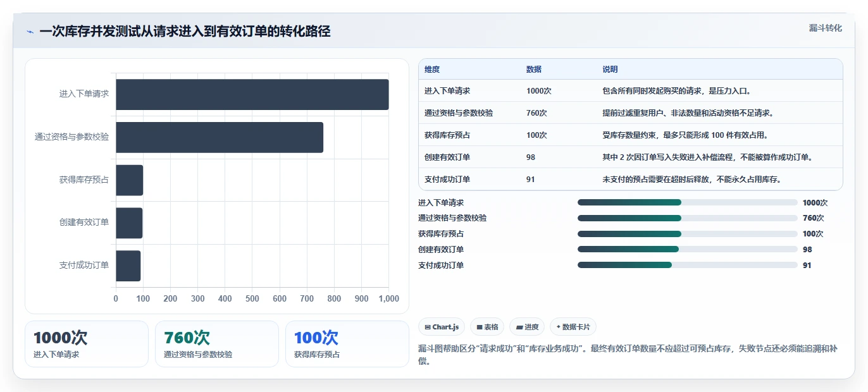Click the 支付成功订单 cell in the table
The image size is (868, 392).
click(447, 180)
